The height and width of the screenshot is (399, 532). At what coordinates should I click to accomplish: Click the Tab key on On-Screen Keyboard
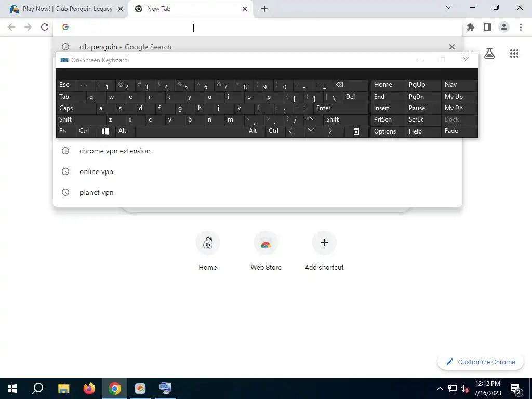pyautogui.click(x=71, y=97)
